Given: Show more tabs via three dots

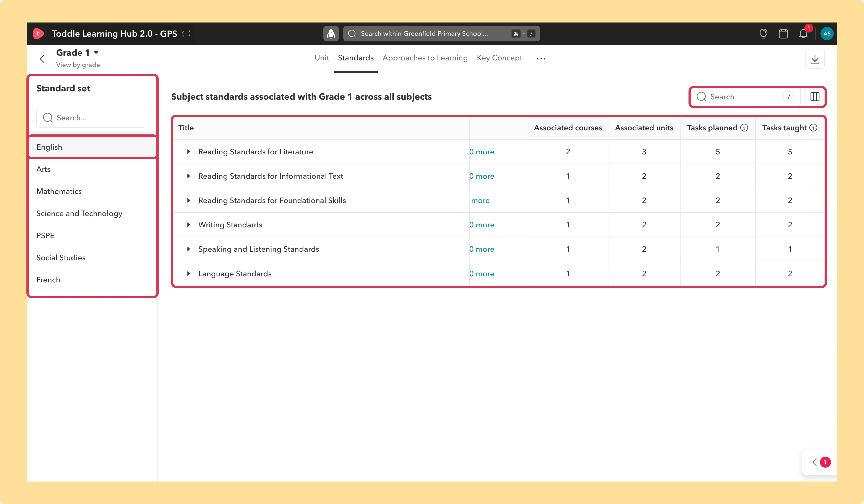Looking at the screenshot, I should 541,59.
